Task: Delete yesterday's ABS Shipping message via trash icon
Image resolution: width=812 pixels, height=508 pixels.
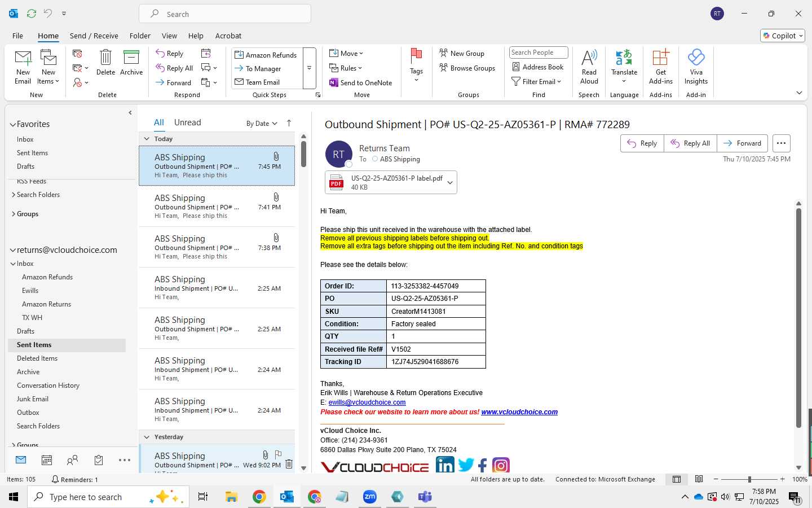Action: [289, 464]
